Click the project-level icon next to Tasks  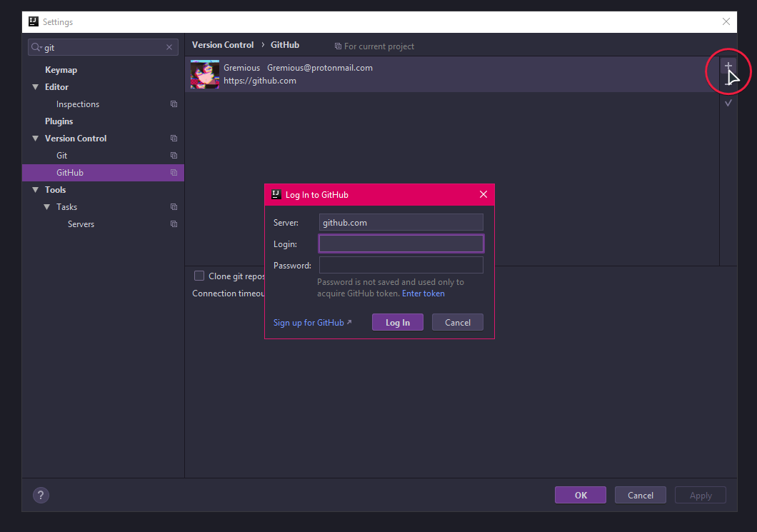pos(174,206)
